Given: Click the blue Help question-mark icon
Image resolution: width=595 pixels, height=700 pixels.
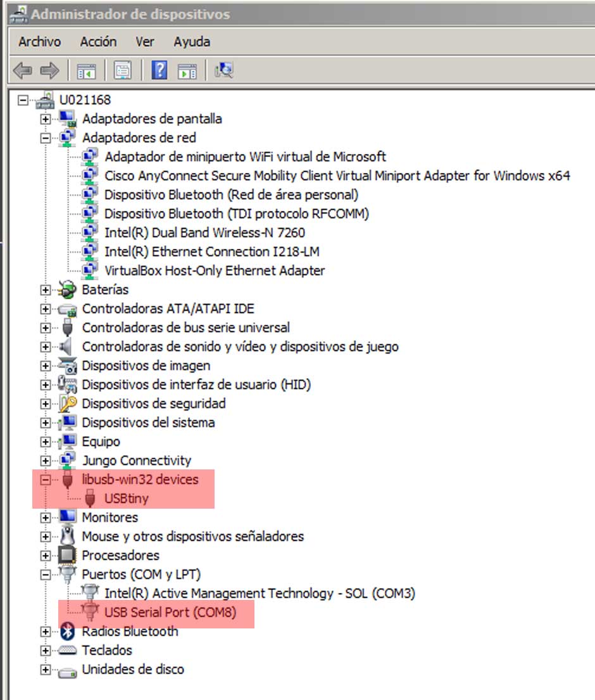Looking at the screenshot, I should 160,70.
